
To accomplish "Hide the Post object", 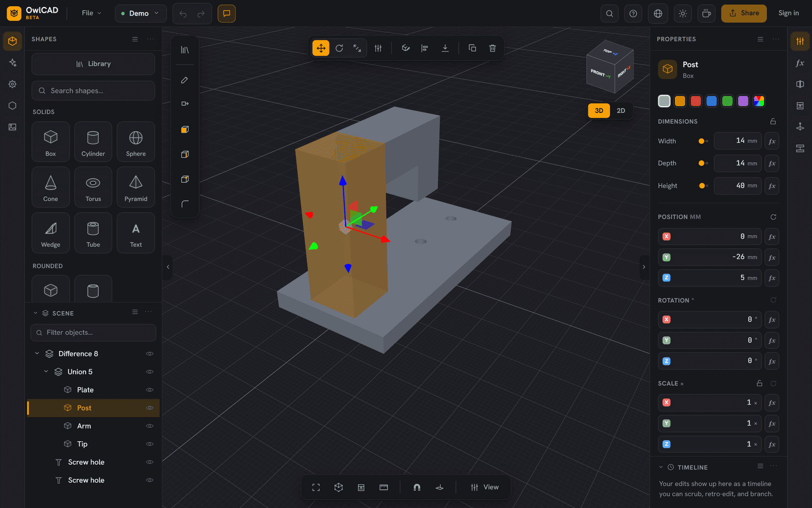I will (150, 408).
